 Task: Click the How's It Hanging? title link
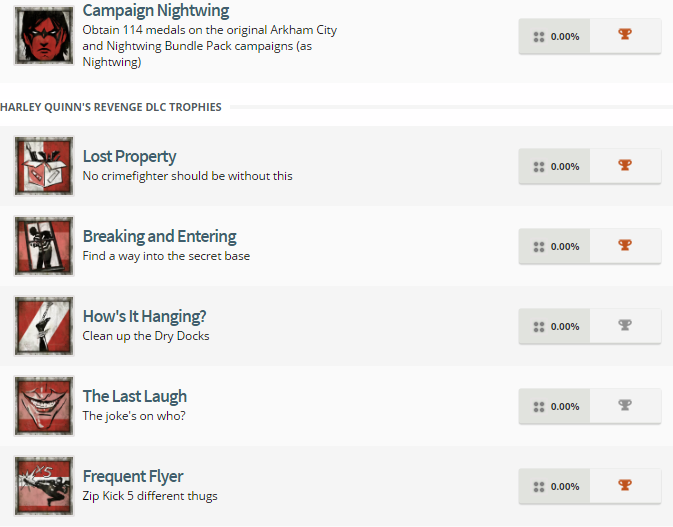(x=144, y=316)
